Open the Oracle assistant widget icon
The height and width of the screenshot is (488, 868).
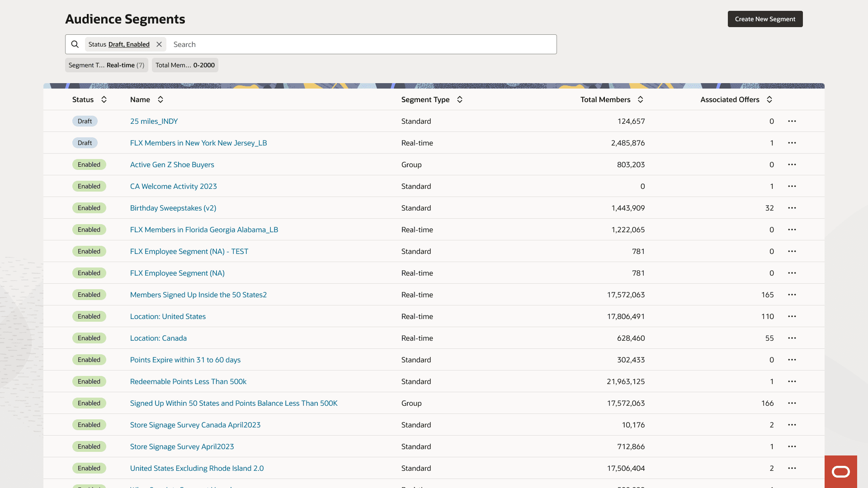tap(840, 472)
